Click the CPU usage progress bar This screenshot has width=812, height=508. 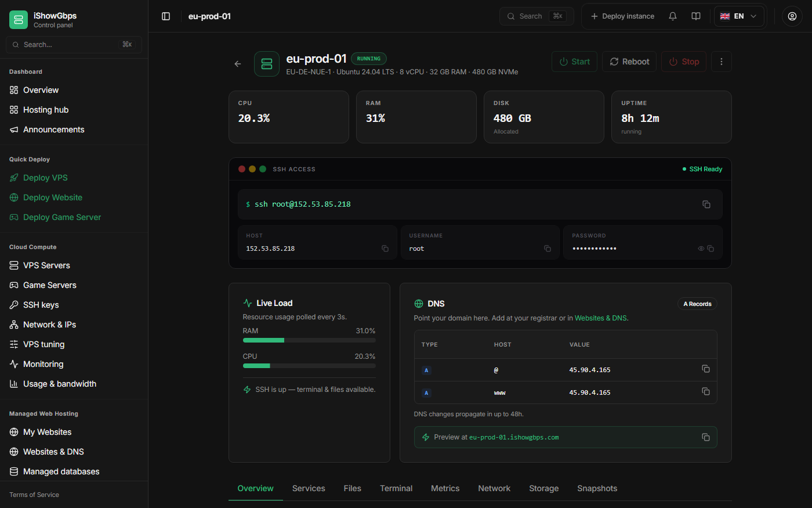click(309, 366)
